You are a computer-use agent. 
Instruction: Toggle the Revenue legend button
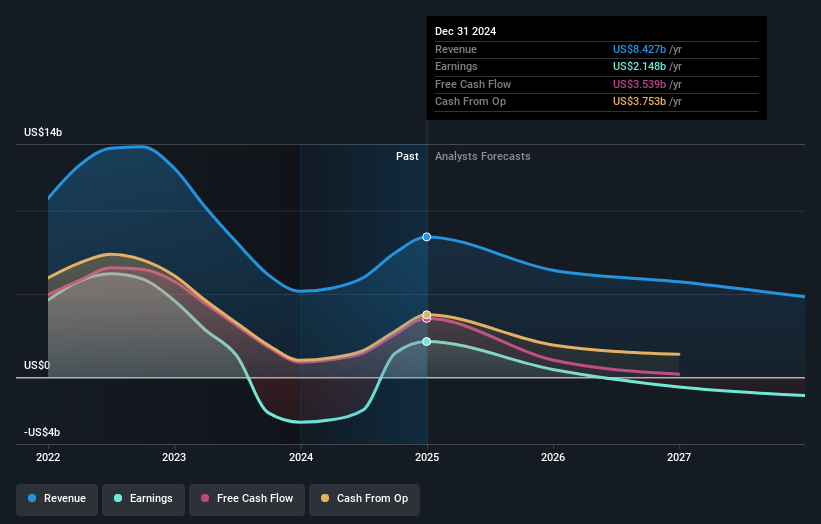(57, 499)
